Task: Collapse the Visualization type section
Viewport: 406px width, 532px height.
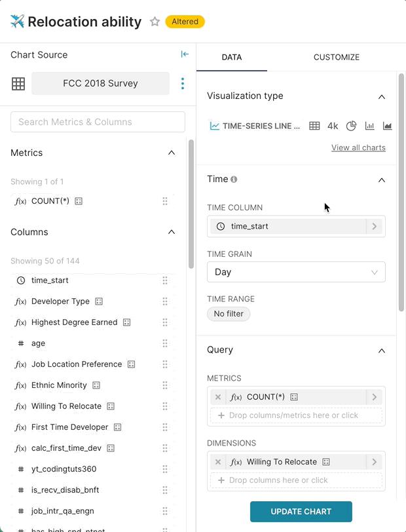Action: tap(382, 96)
